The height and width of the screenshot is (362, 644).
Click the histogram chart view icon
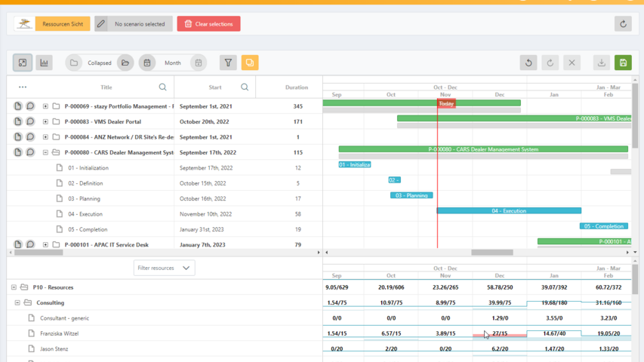tap(45, 63)
